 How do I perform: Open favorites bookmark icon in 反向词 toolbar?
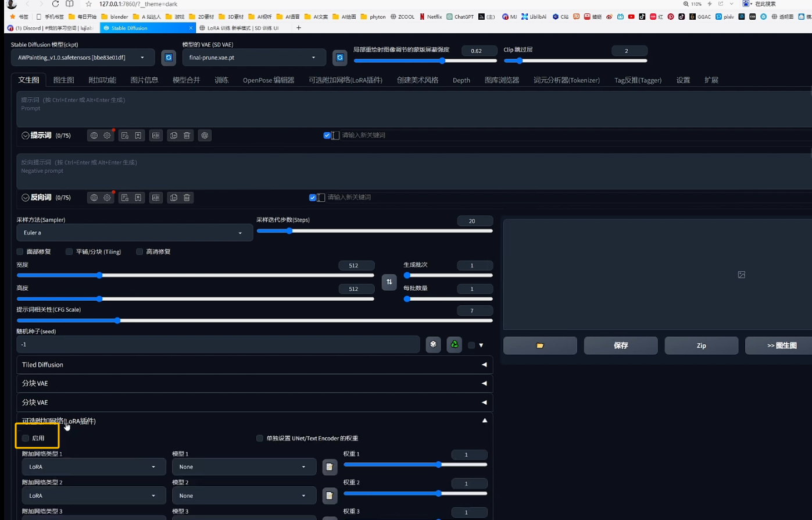pos(138,198)
